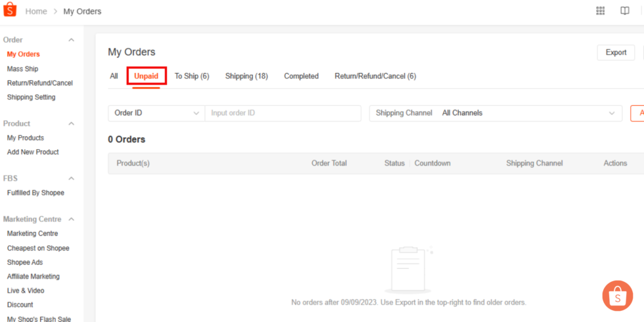This screenshot has width=644, height=322.
Task: Open Shipping Setting in the sidebar
Action: coord(32,97)
